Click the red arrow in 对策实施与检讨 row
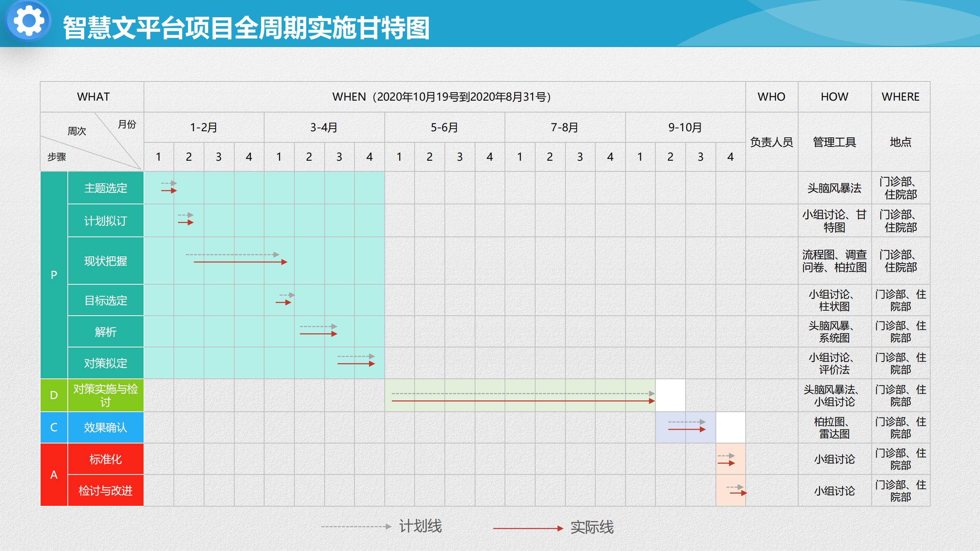 (523, 401)
